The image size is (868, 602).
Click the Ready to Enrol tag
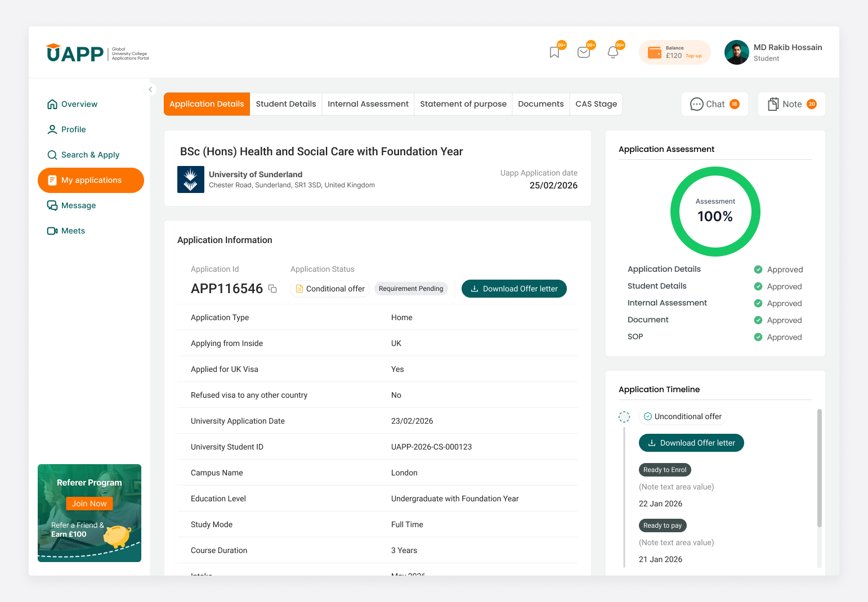(x=665, y=470)
